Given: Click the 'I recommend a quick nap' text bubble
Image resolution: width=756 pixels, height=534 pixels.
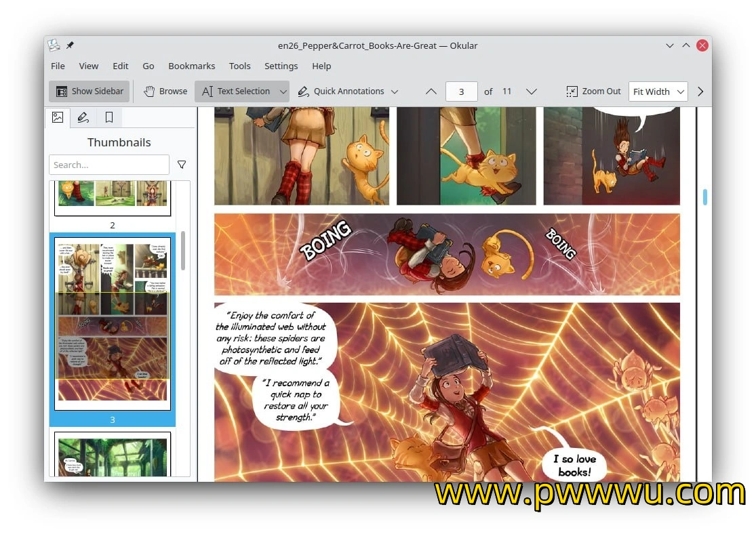Looking at the screenshot, I should [x=296, y=400].
